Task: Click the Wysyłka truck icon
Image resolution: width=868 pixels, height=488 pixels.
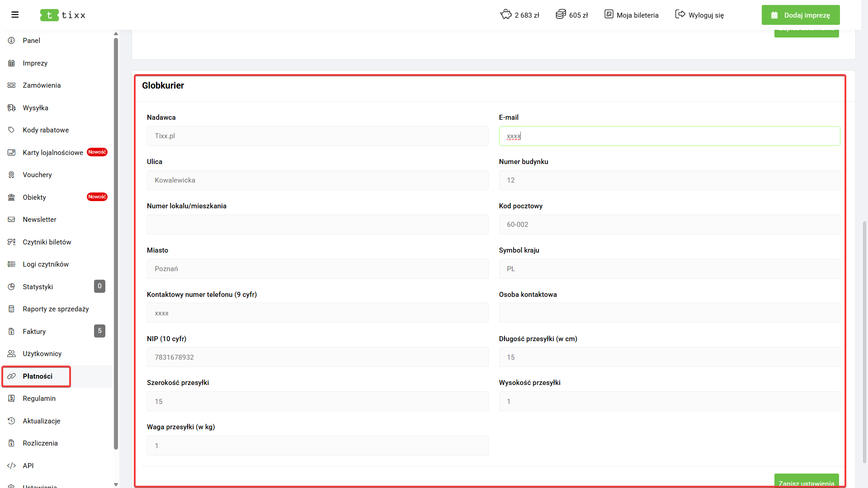Action: (x=12, y=108)
